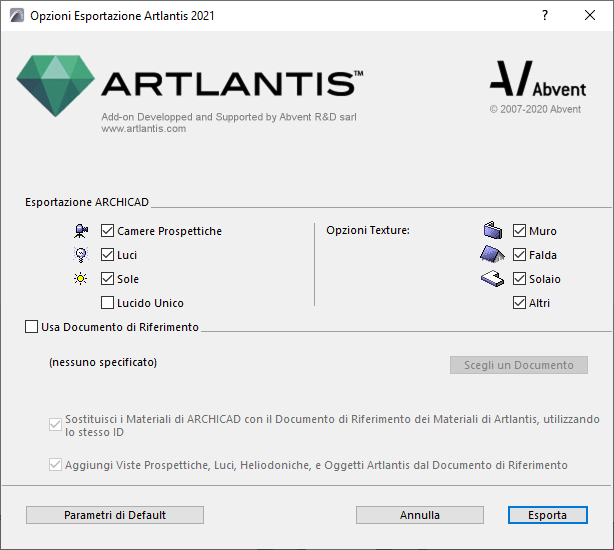Click the www.artlantis.com text
This screenshot has width=614, height=550.
pos(143,129)
